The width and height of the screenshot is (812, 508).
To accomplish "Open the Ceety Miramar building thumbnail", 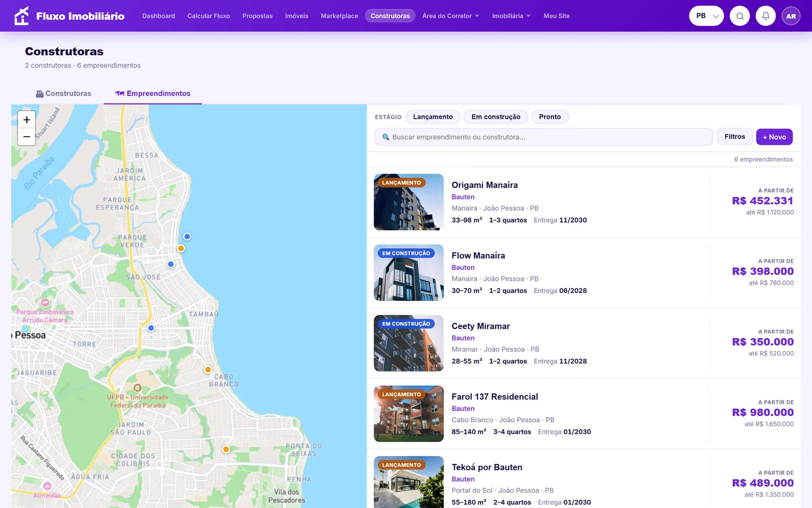I will 409,343.
